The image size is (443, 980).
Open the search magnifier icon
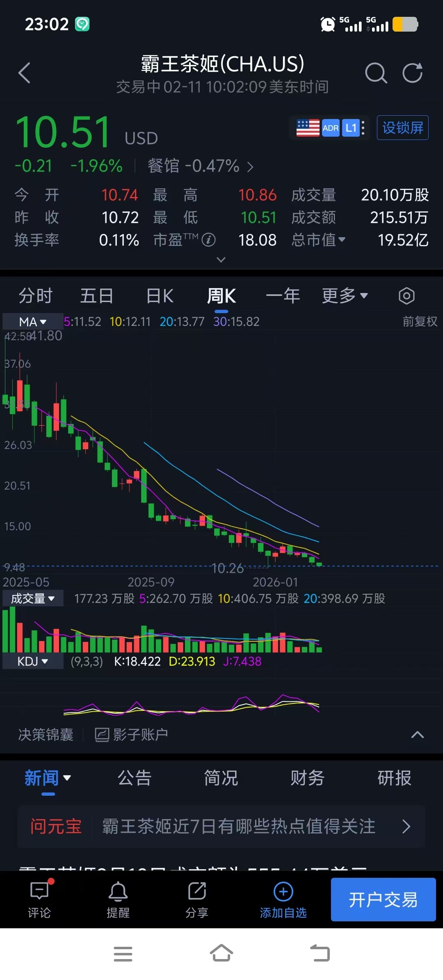pyautogui.click(x=376, y=73)
